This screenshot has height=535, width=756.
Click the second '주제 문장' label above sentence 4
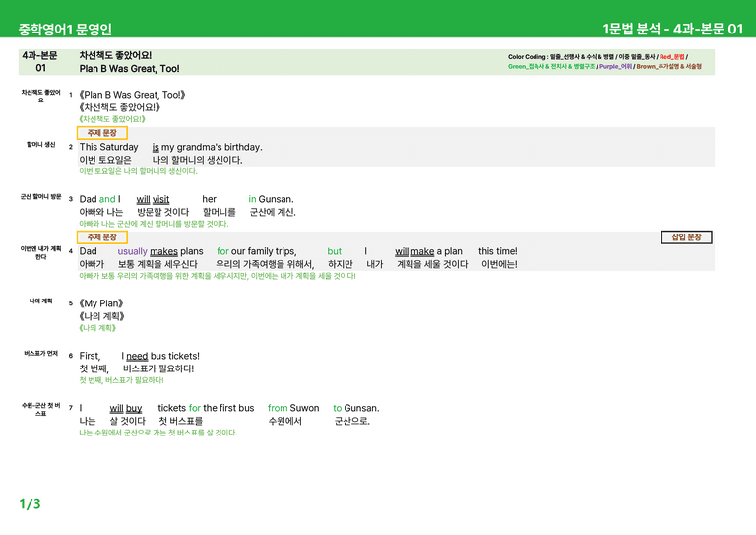(102, 236)
